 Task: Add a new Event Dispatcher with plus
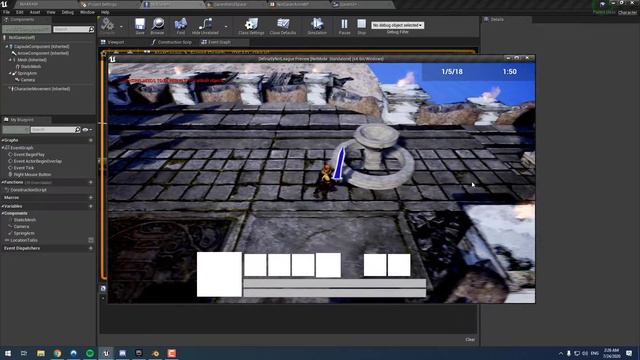click(x=91, y=248)
